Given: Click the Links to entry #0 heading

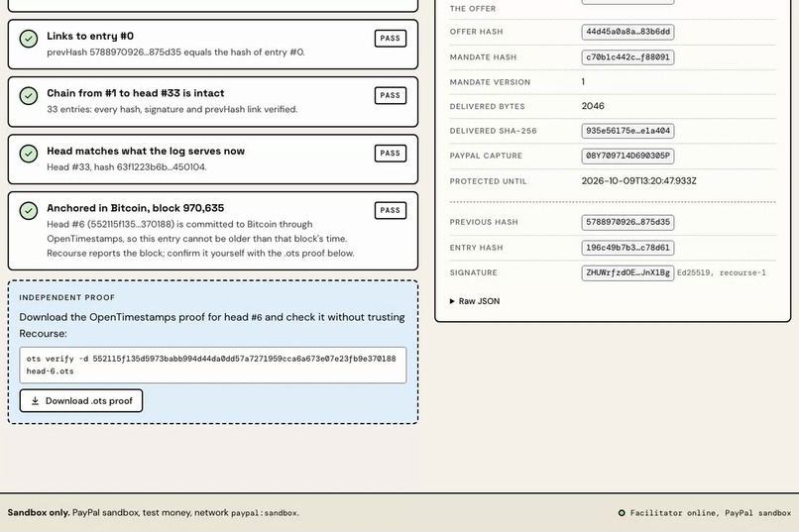Looking at the screenshot, I should coord(90,36).
